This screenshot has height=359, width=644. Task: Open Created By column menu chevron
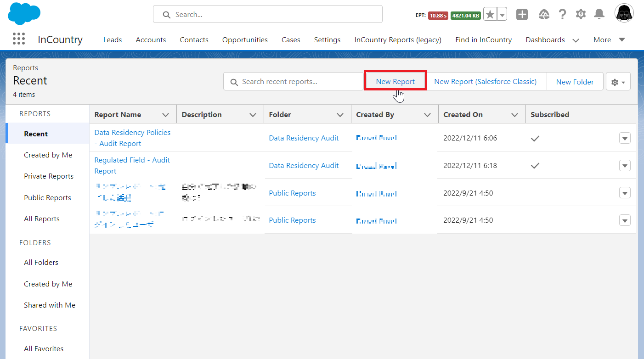[428, 115]
